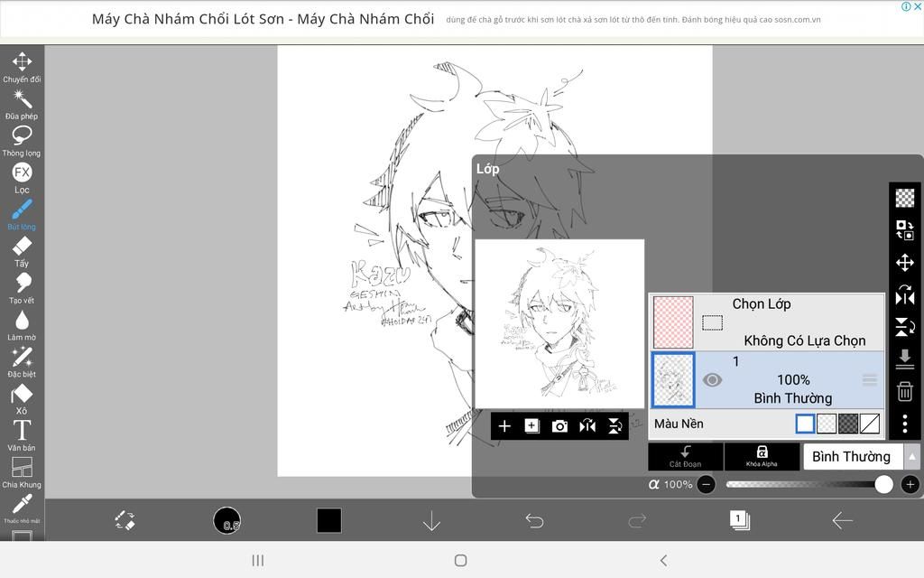Toggle the Cắt Đoạn clipping button
924x578 pixels.
point(686,456)
